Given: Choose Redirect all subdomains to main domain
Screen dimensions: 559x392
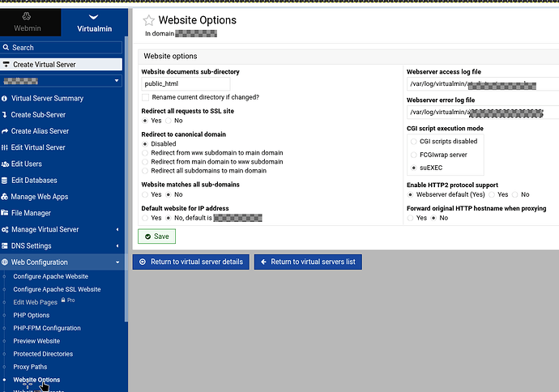Looking at the screenshot, I should [145, 171].
